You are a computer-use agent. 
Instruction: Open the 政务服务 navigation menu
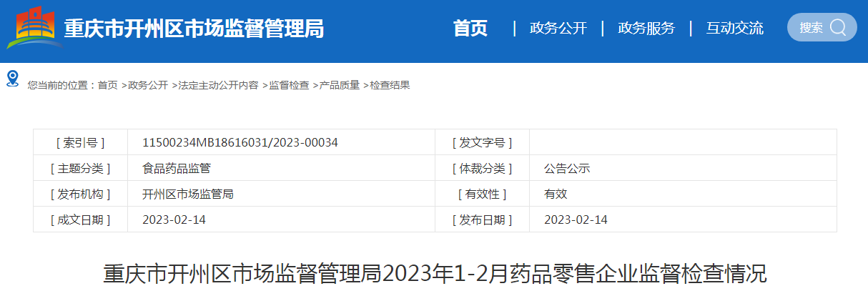(x=646, y=28)
